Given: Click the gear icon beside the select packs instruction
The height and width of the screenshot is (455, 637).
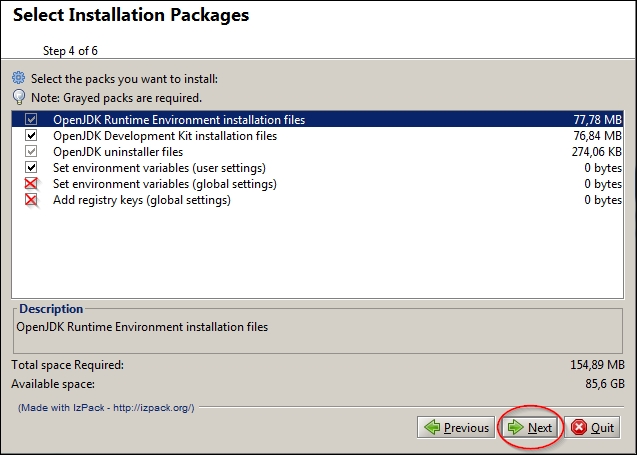Looking at the screenshot, I should 19,78.
